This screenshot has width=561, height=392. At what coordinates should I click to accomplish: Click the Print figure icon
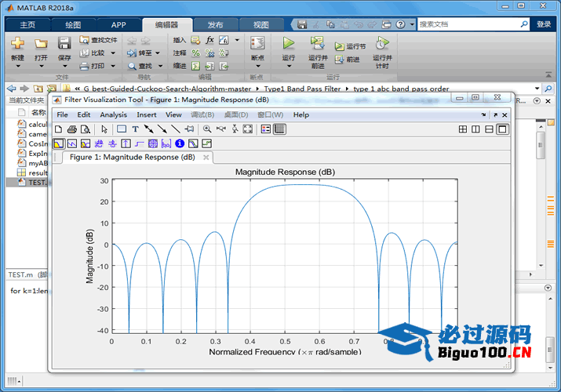(x=71, y=129)
